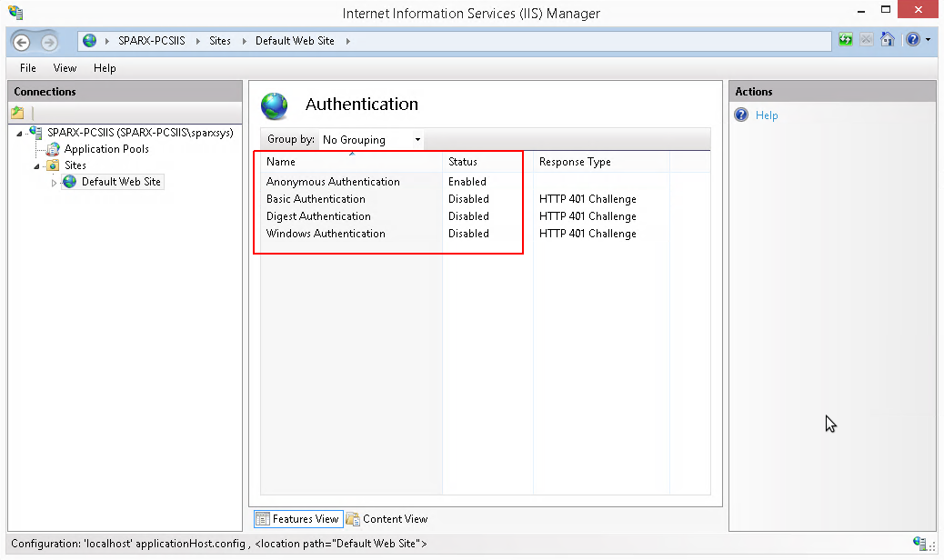944x560 pixels.
Task: Open the File menu
Action: 28,68
